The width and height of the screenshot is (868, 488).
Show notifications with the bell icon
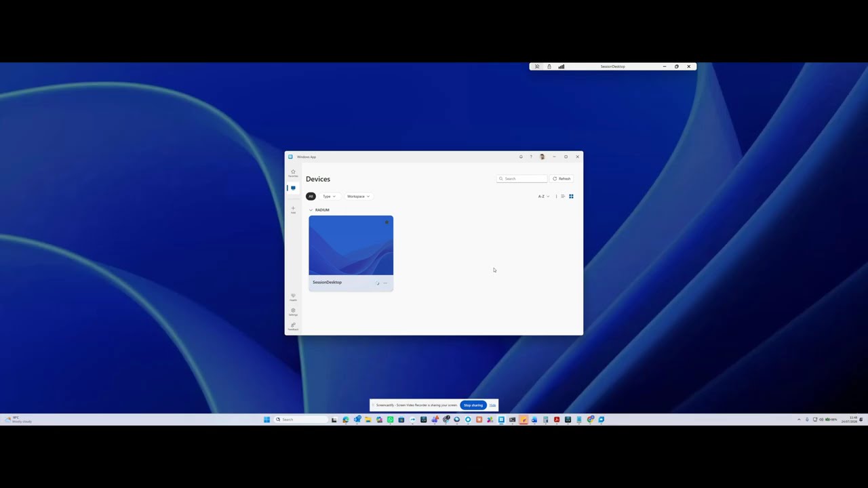(x=521, y=157)
